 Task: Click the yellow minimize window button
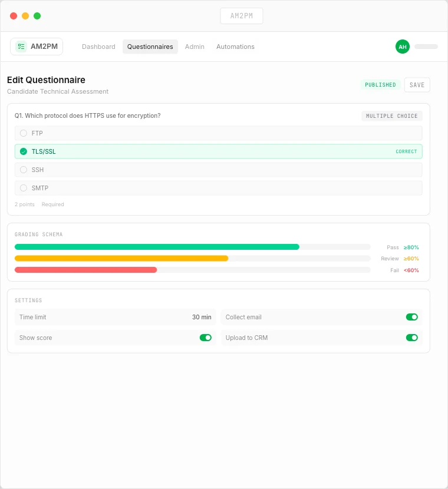click(25, 16)
